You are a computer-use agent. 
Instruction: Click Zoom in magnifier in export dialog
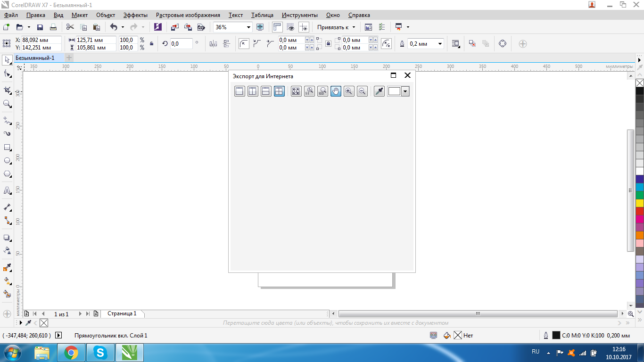tap(349, 91)
